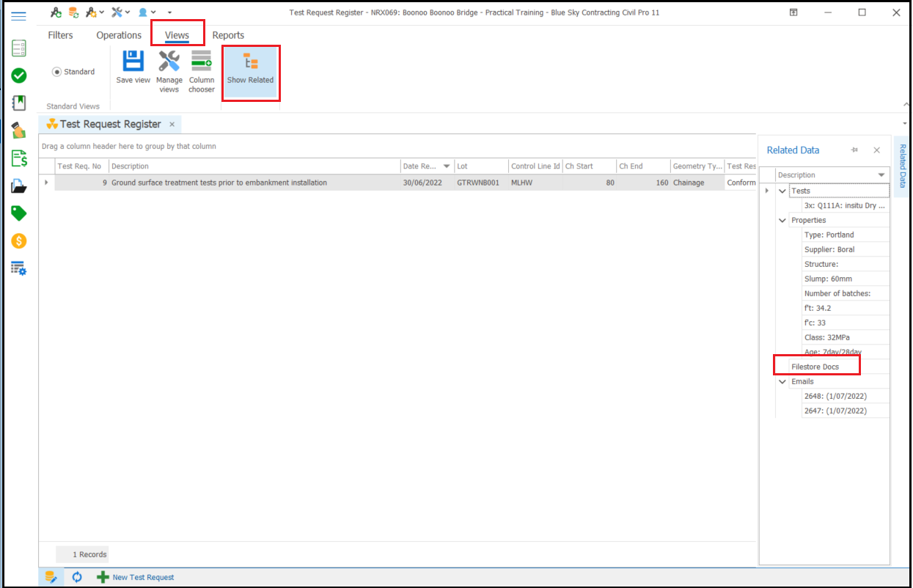Open the Reports ribbon tab
The height and width of the screenshot is (588, 913).
228,35
